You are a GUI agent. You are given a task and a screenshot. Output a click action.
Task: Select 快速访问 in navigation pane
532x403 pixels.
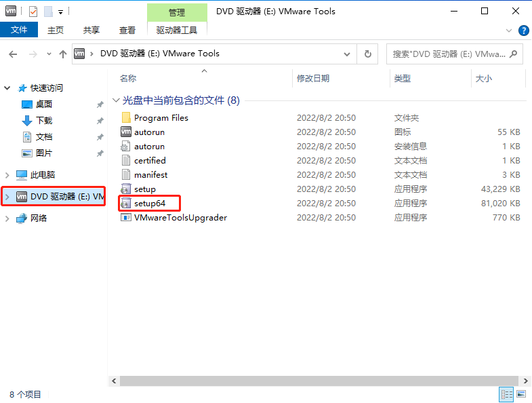[x=47, y=88]
